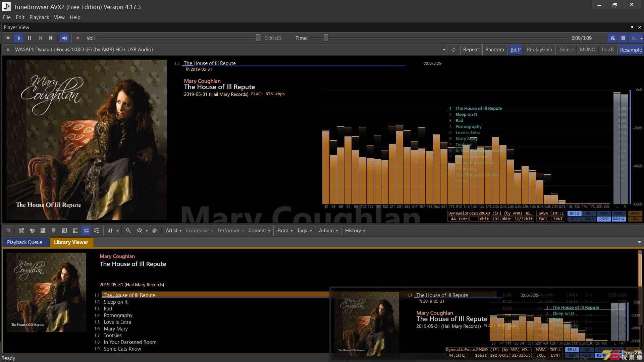Image resolution: width=644 pixels, height=362 pixels.
Task: Toggle Random playback
Action: click(x=494, y=50)
